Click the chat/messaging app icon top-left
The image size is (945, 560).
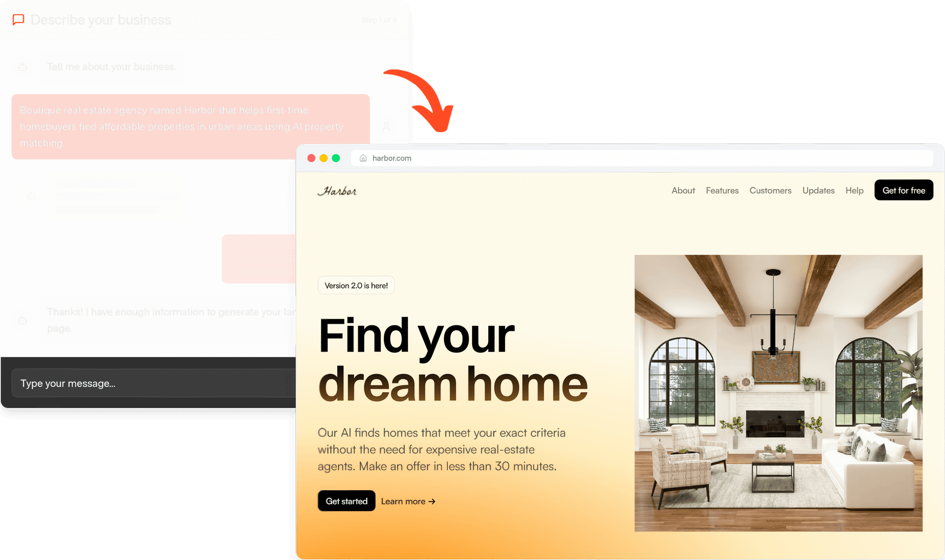pos(18,18)
